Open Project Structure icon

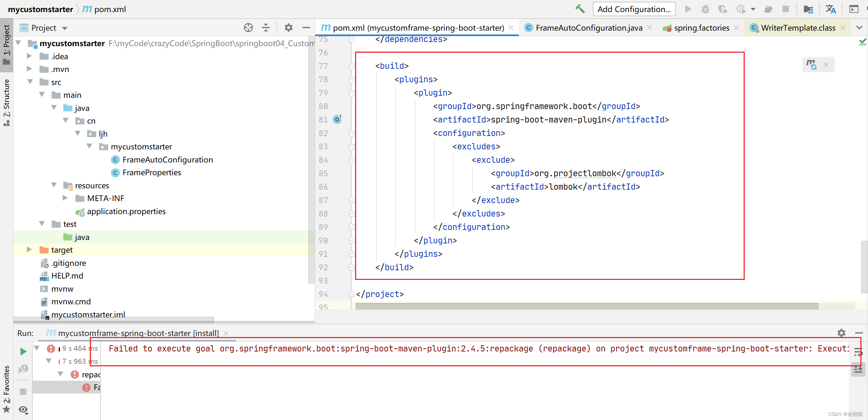coord(808,9)
